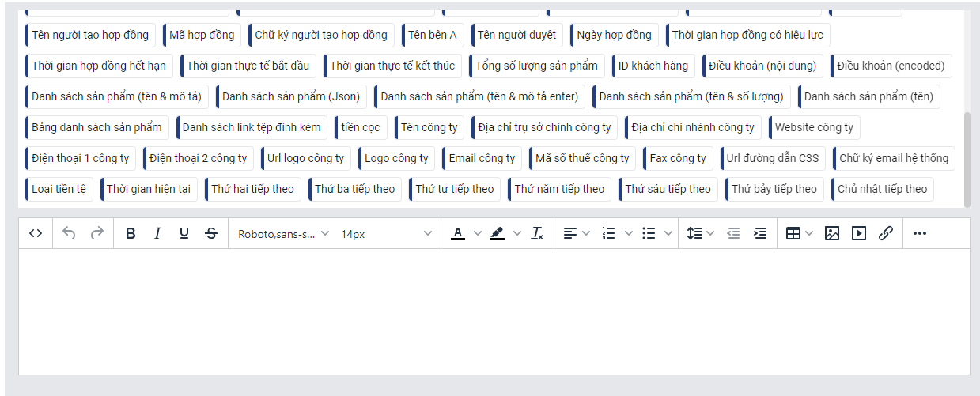The image size is (980, 396).
Task: Toggle strikethrough formatting
Action: 211,233
